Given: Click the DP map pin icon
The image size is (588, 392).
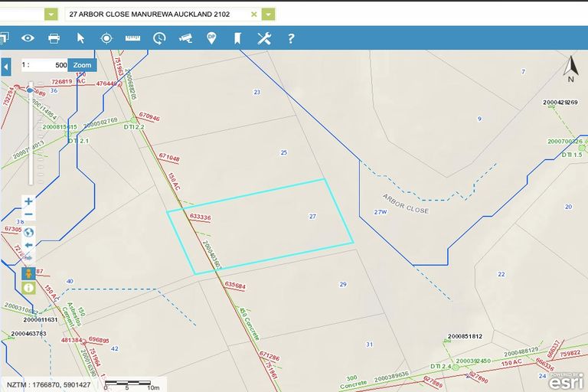Looking at the screenshot, I should pyautogui.click(x=211, y=38).
